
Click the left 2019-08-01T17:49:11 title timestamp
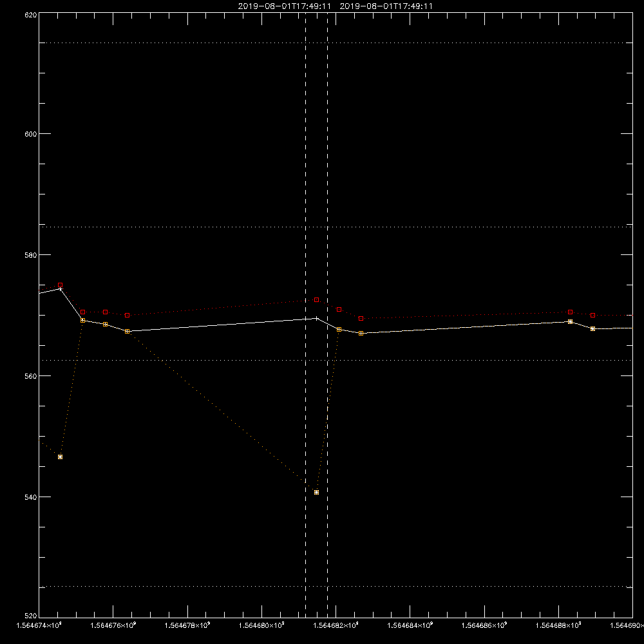coord(284,6)
